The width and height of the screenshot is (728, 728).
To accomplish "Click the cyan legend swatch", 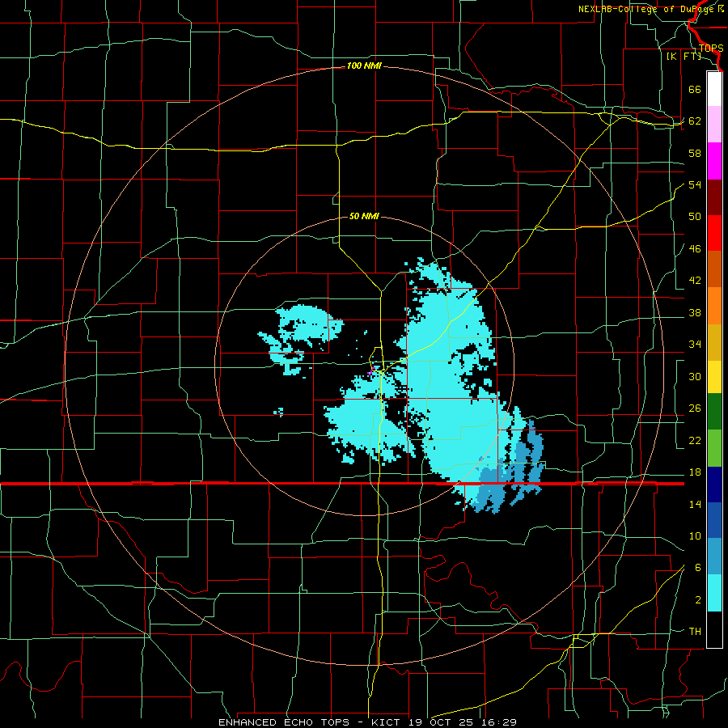I will 714,593.
